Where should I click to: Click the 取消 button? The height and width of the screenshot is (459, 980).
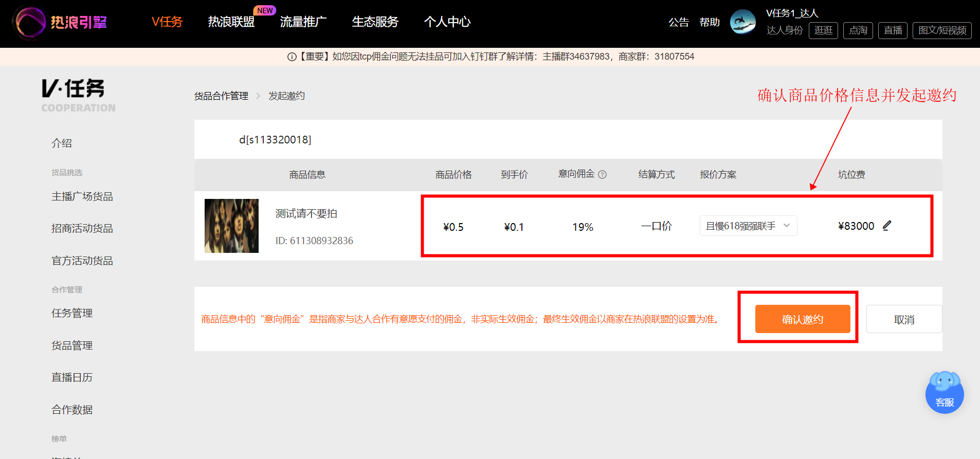pyautogui.click(x=904, y=319)
